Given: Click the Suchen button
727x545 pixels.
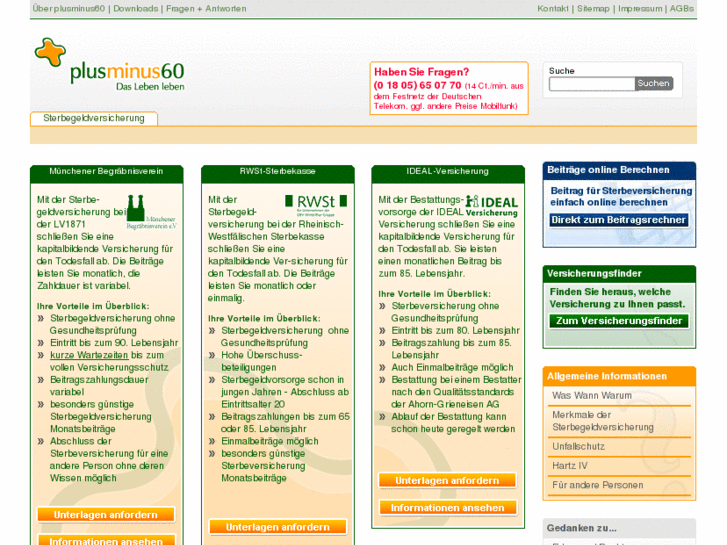Looking at the screenshot, I should point(653,83).
